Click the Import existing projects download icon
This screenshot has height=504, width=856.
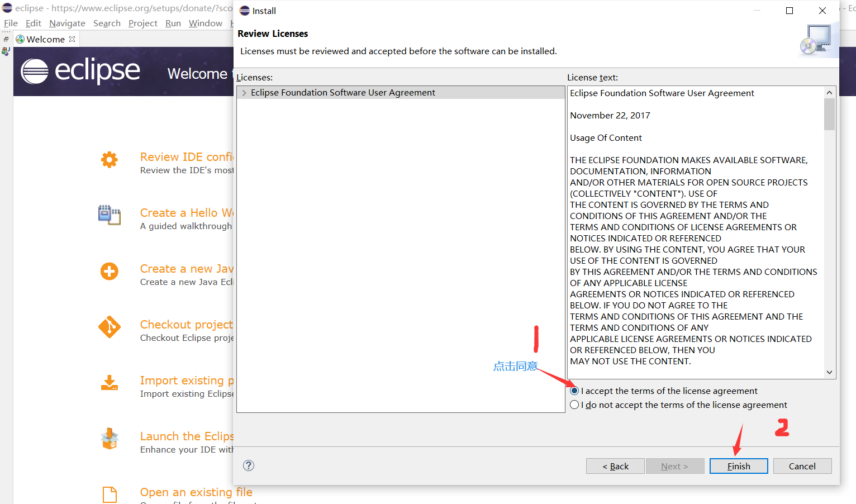[110, 383]
